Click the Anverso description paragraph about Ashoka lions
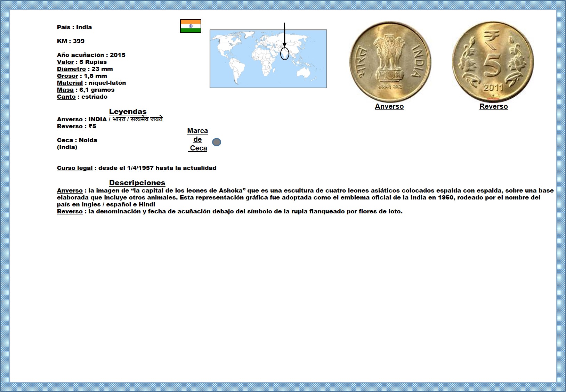Screen dimensions: 566x392 [305, 197]
